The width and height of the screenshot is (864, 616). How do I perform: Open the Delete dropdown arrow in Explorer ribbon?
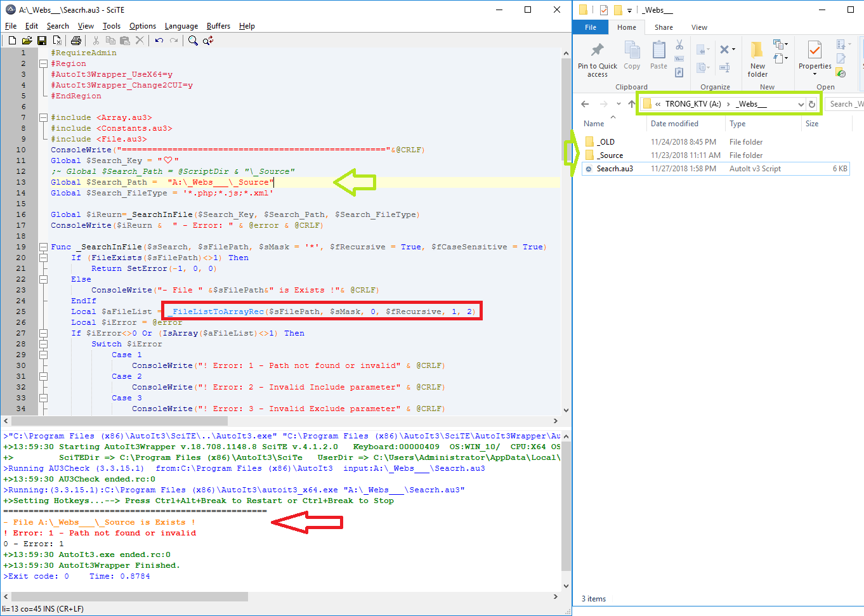[x=733, y=49]
